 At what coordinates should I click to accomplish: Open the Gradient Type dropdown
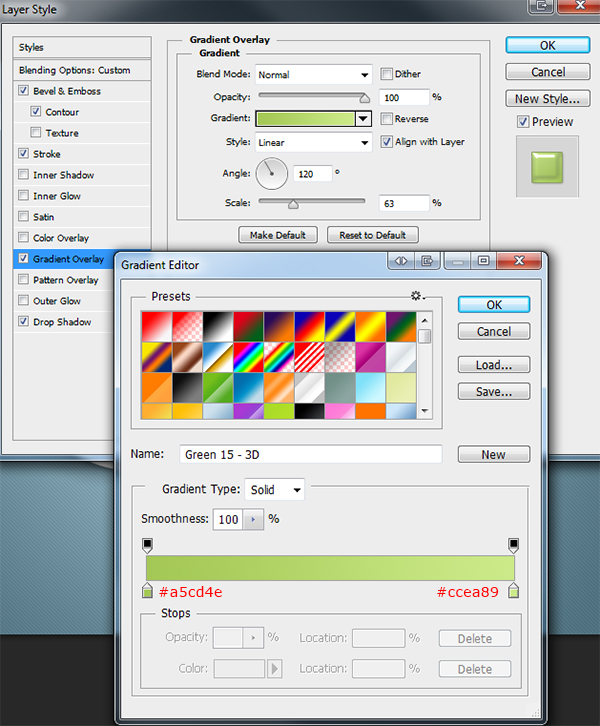(x=275, y=489)
